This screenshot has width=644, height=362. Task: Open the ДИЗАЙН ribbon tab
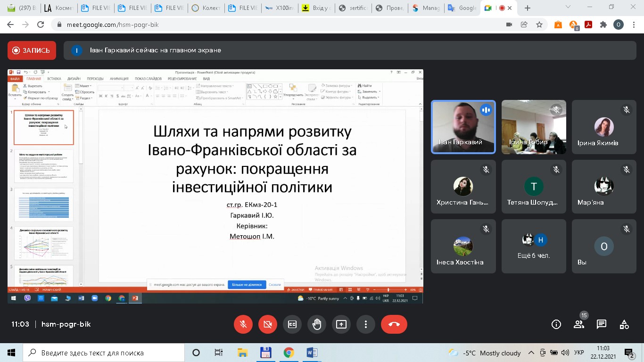74,78
